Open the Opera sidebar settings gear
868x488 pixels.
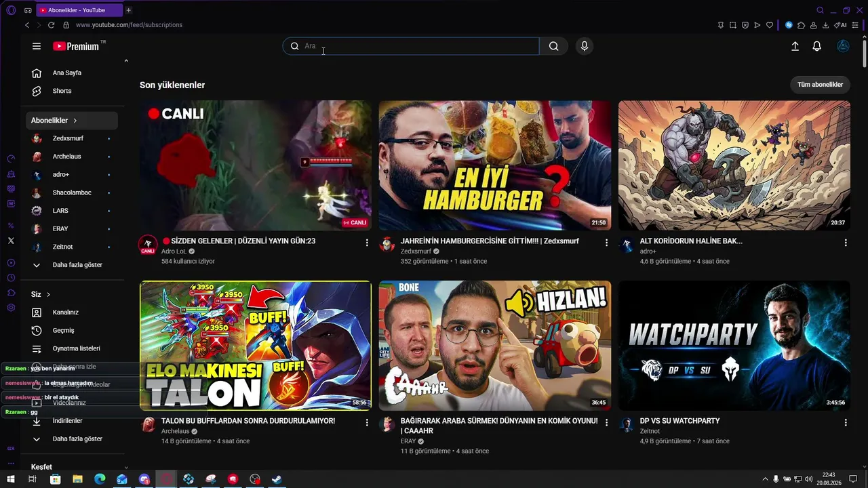tap(11, 308)
